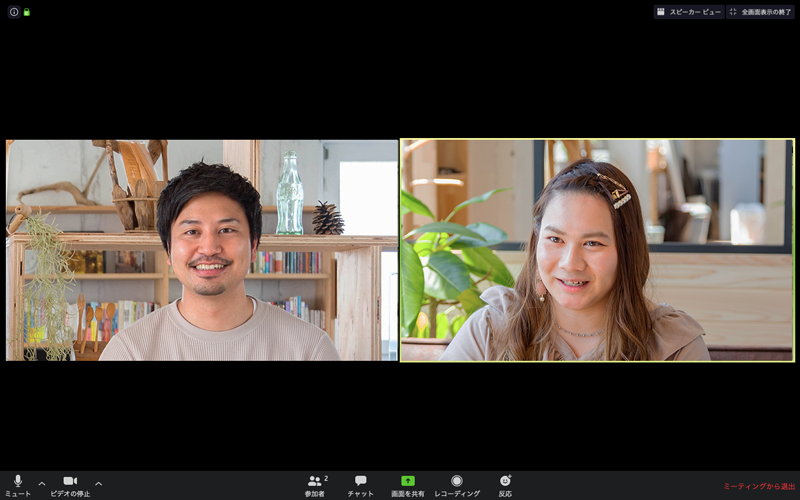Start recording with the レコーディング icon
This screenshot has width=800, height=500.
[x=457, y=481]
